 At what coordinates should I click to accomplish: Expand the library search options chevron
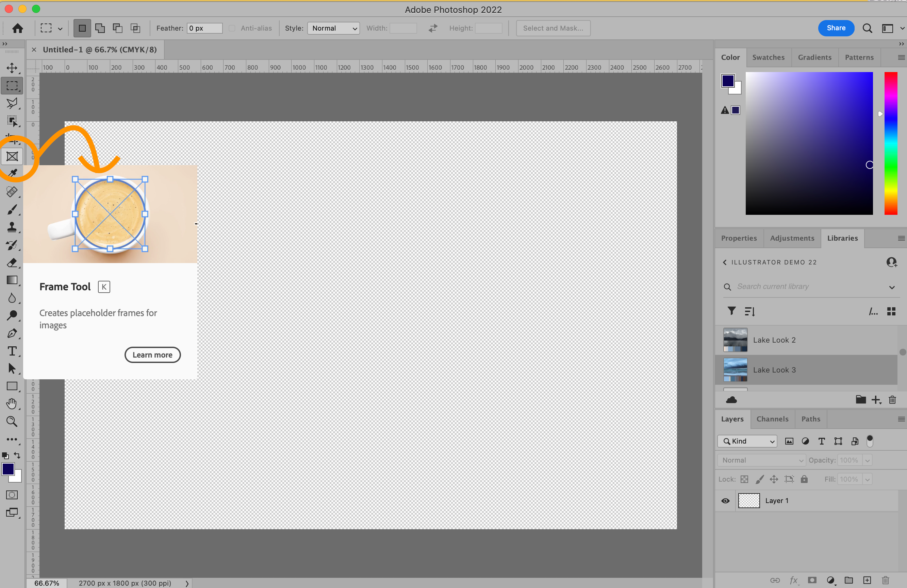point(892,287)
